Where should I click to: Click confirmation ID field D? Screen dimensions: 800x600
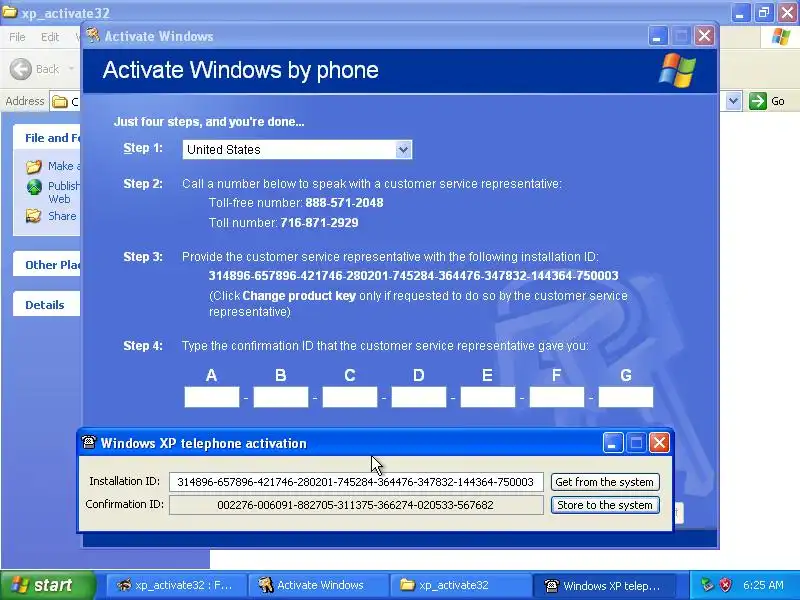(418, 397)
